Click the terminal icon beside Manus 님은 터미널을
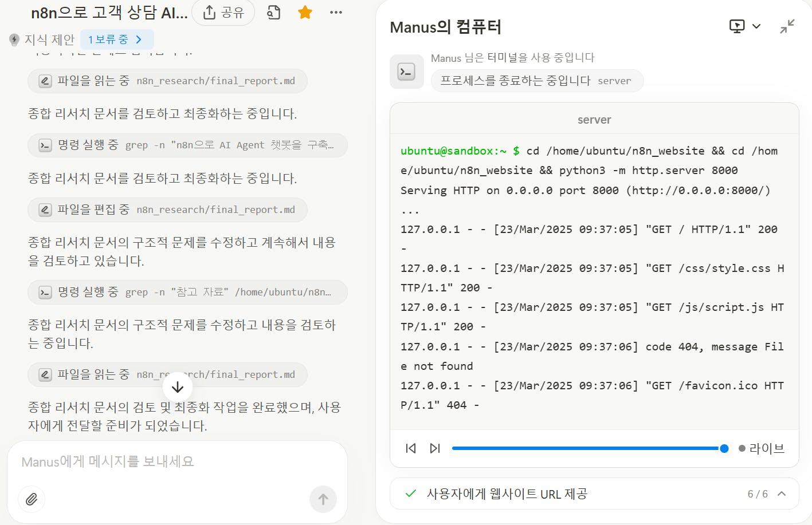This screenshot has width=812, height=525. [x=406, y=72]
